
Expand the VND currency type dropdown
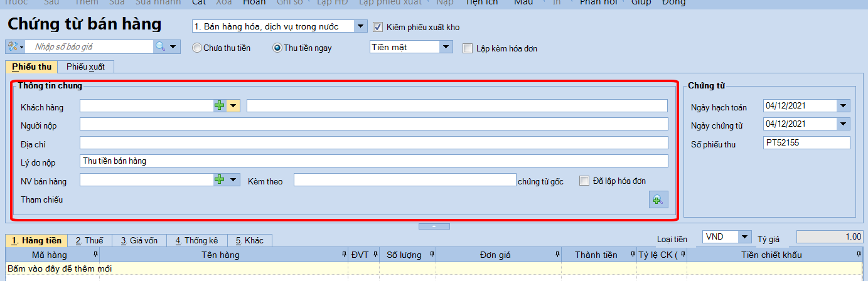744,237
